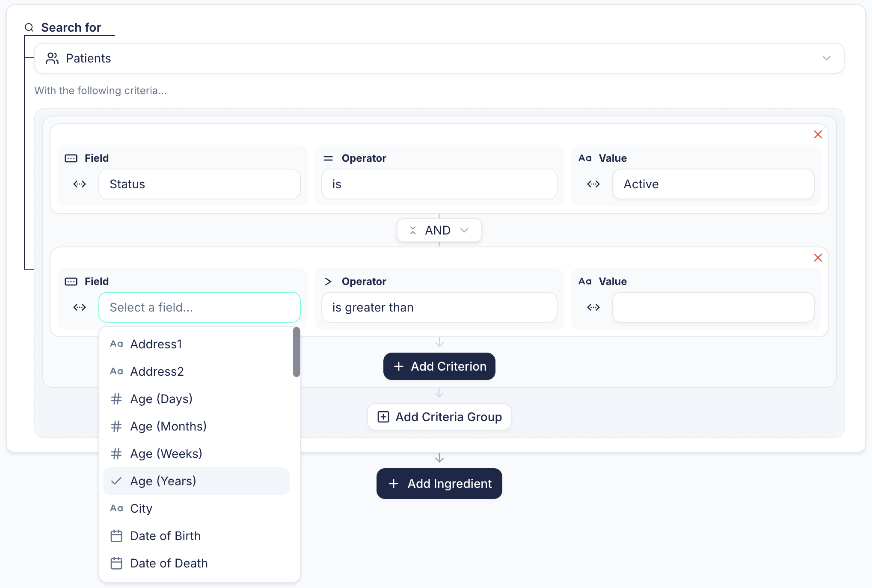Toggle variable mode beside empty value input
Viewport: 872px width, 588px height.
[x=593, y=307]
